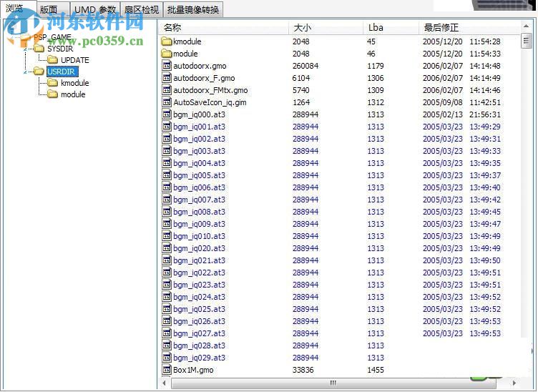Select the bgm_iq008.at3 file icon

pos(167,212)
